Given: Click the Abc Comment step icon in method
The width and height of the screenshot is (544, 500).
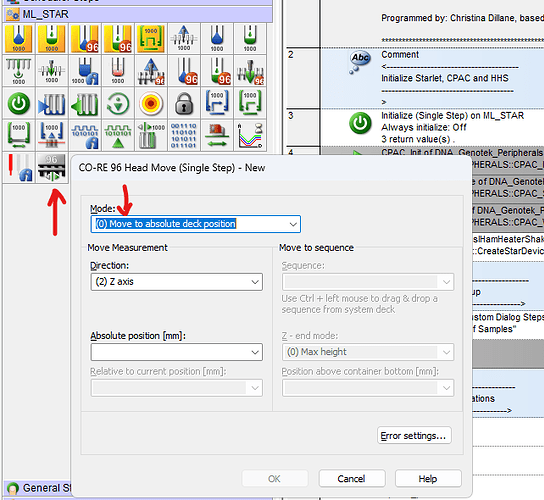Looking at the screenshot, I should [360, 62].
